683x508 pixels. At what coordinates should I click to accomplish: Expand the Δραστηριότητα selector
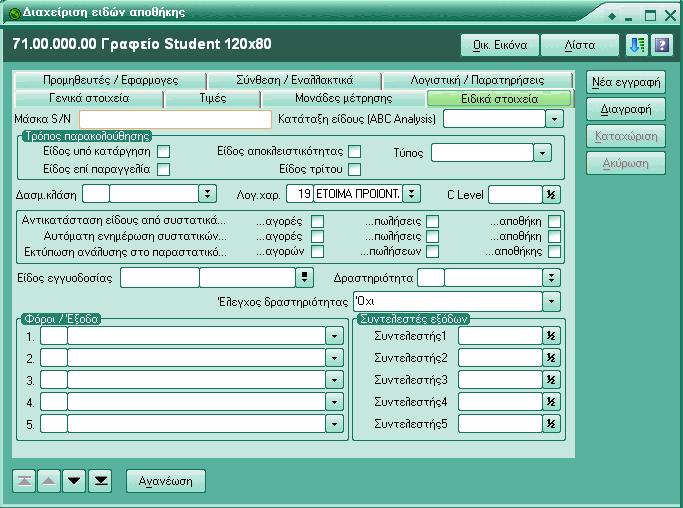pyautogui.click(x=551, y=278)
